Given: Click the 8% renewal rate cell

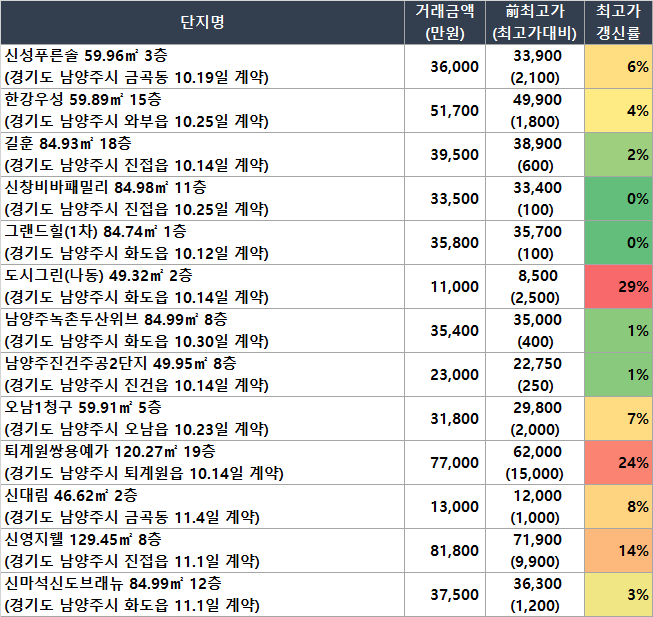Looking at the screenshot, I should tap(618, 507).
